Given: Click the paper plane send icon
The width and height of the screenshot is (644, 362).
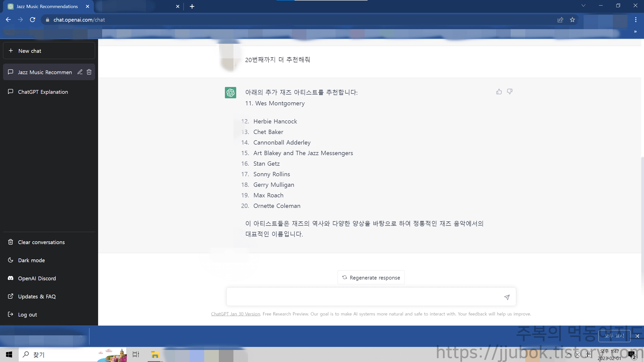Looking at the screenshot, I should click(507, 297).
